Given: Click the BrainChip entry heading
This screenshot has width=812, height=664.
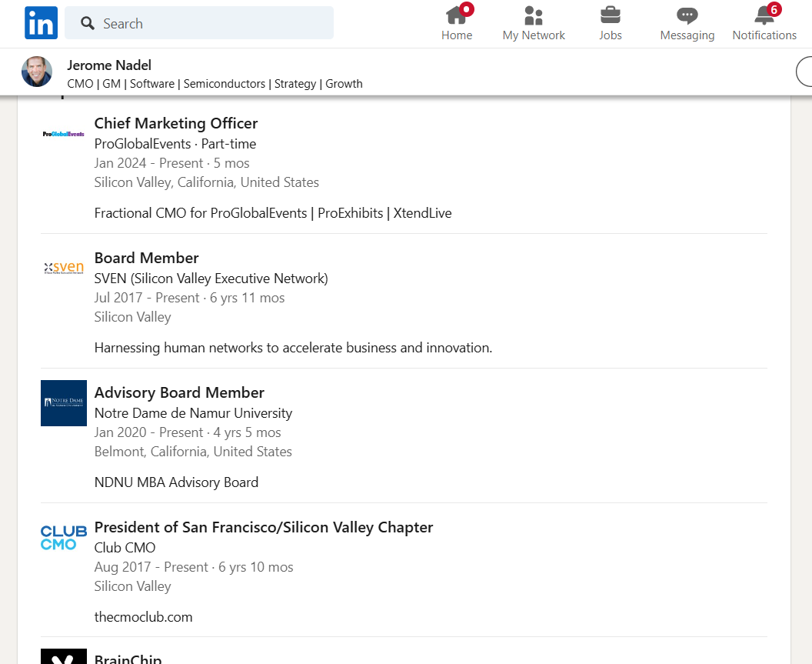Looking at the screenshot, I should tap(128, 659).
